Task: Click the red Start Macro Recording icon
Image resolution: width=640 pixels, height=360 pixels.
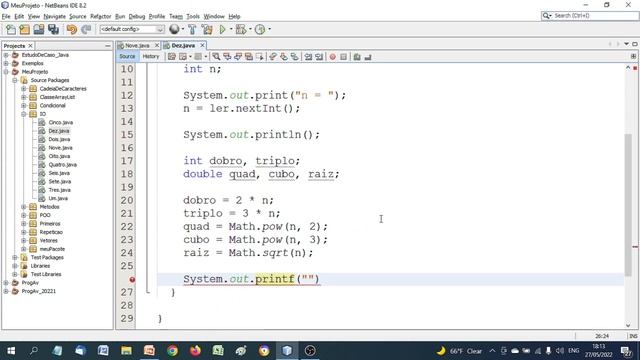Action: point(333,57)
